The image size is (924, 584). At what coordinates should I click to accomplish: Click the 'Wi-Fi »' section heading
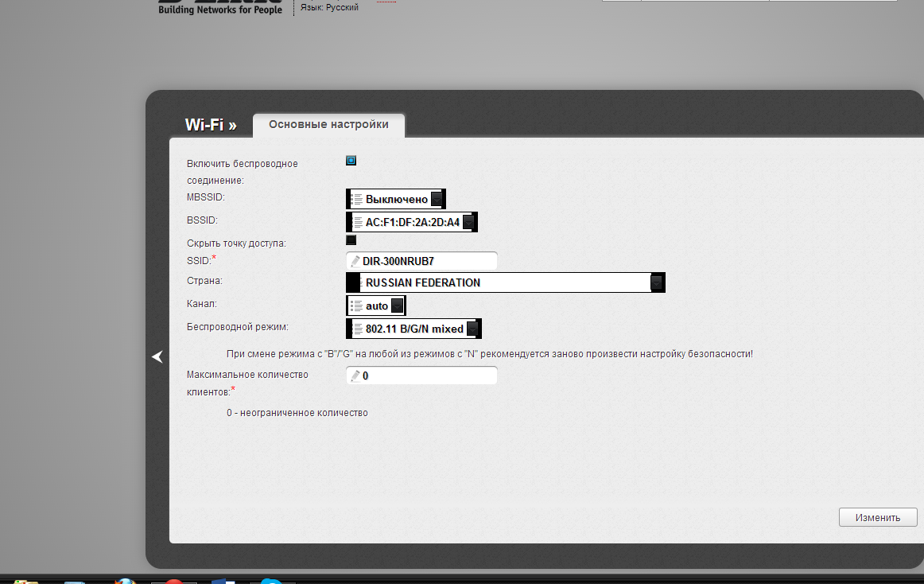210,125
